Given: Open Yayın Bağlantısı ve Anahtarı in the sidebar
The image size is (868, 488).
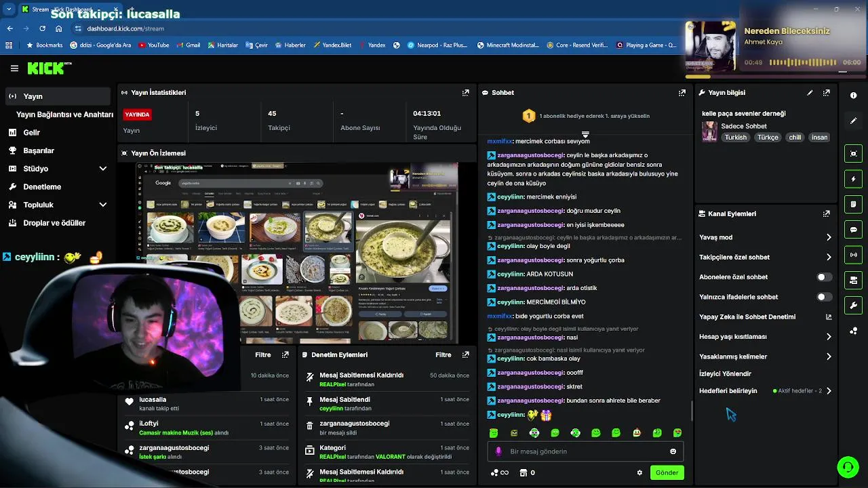Looking at the screenshot, I should coord(64,115).
